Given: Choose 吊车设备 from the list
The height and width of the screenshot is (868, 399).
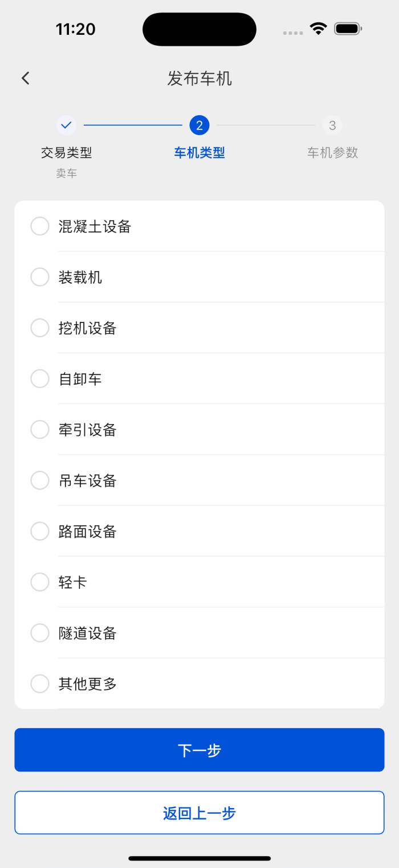Looking at the screenshot, I should [x=40, y=480].
